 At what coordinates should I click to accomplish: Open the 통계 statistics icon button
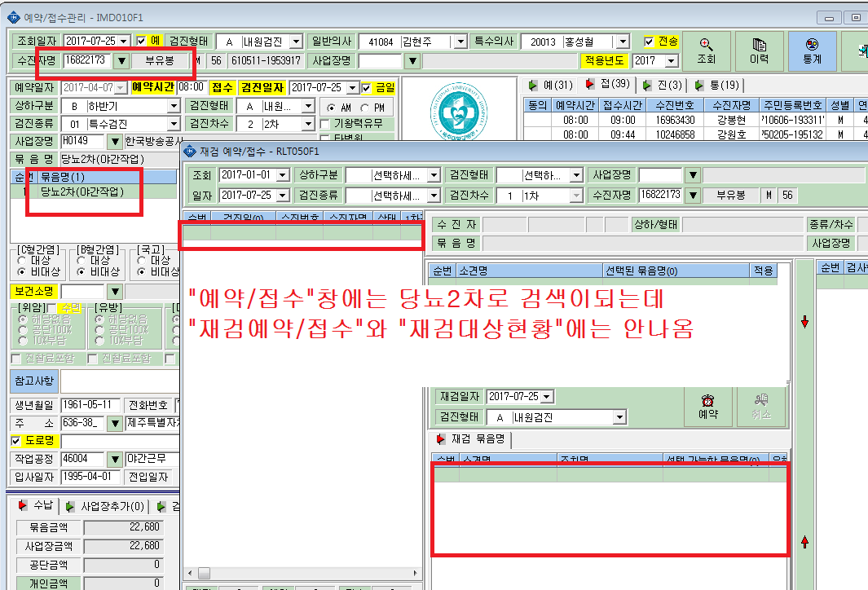[812, 51]
